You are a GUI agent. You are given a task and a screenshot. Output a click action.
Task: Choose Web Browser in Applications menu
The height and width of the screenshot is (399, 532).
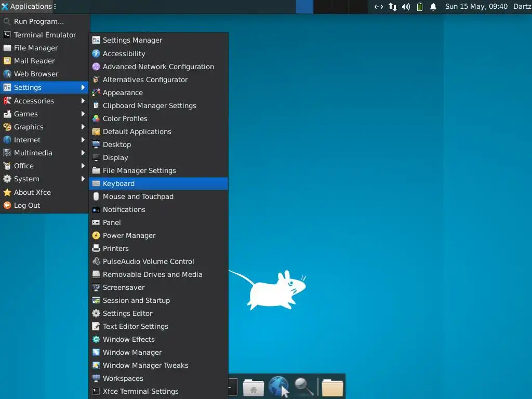44,74
